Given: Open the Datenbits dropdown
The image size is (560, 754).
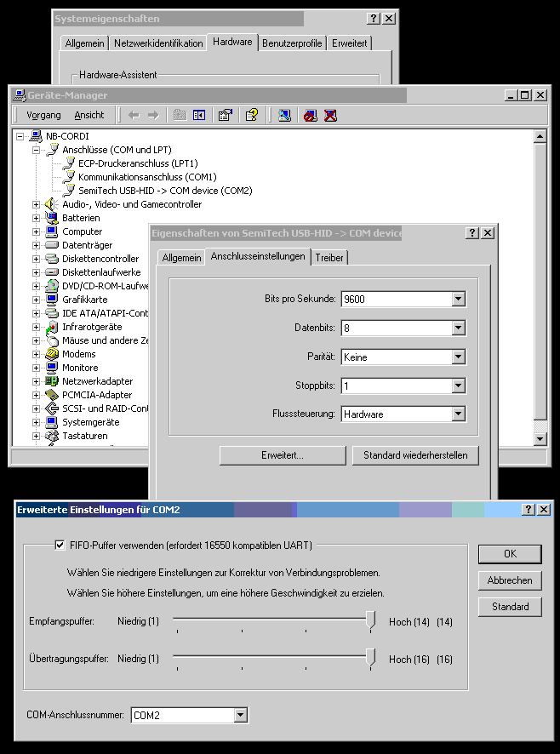Looking at the screenshot, I should [x=459, y=328].
